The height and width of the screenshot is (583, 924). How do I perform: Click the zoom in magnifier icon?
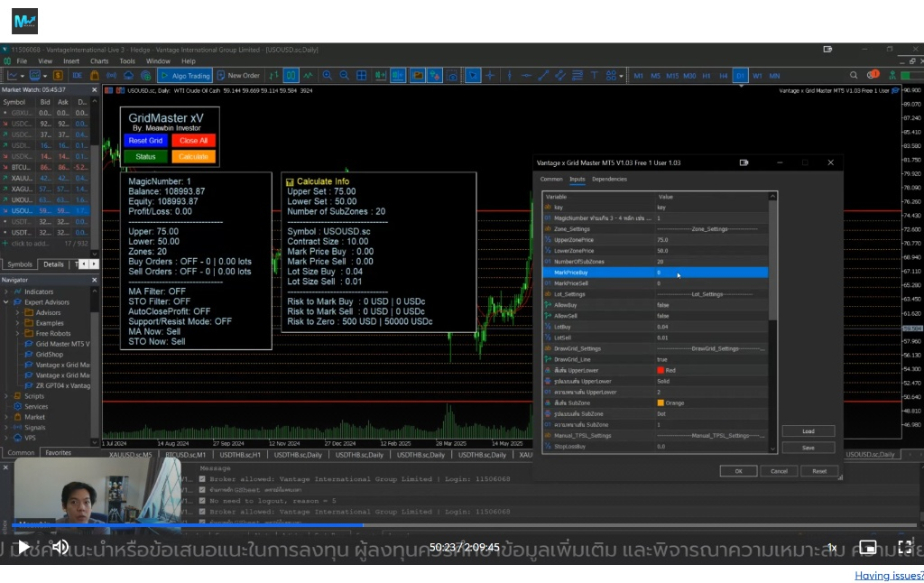pos(328,76)
